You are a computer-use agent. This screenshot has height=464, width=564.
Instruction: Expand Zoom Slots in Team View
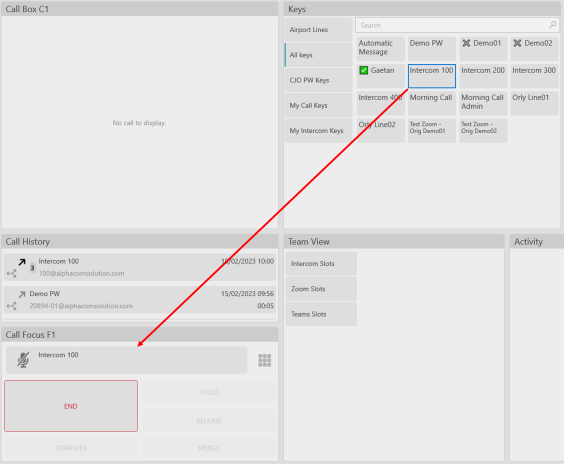pyautogui.click(x=321, y=289)
